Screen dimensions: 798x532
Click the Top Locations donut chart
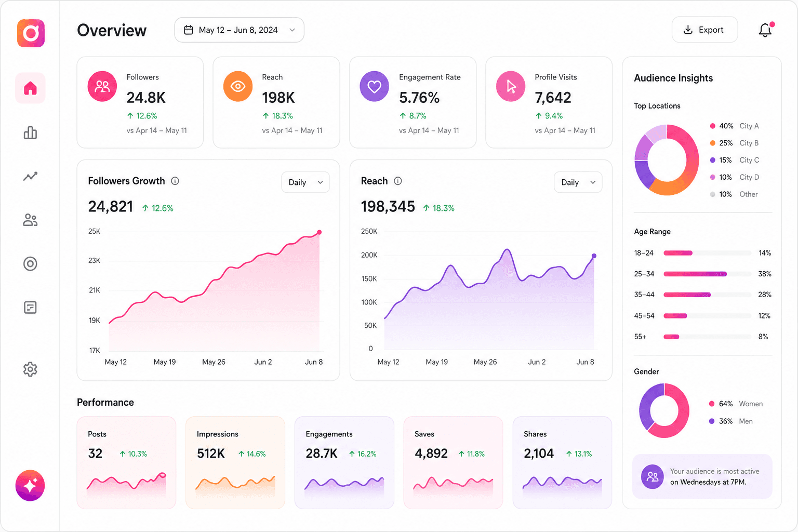click(x=667, y=160)
